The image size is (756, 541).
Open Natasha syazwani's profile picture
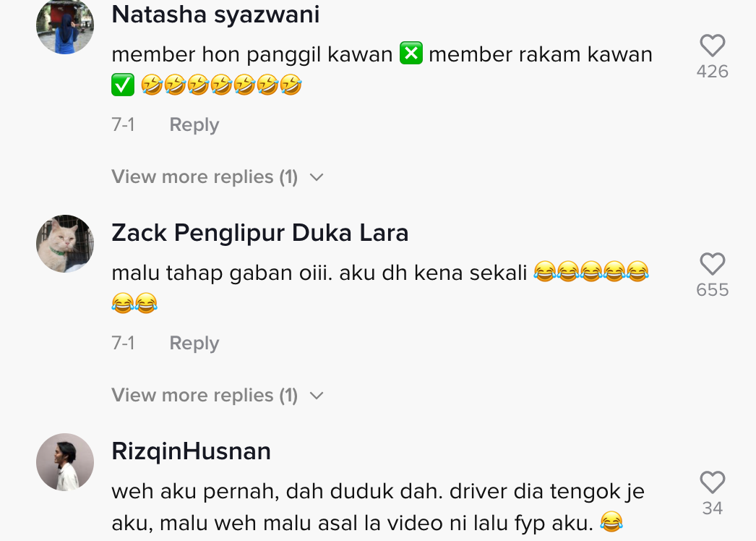(65, 25)
